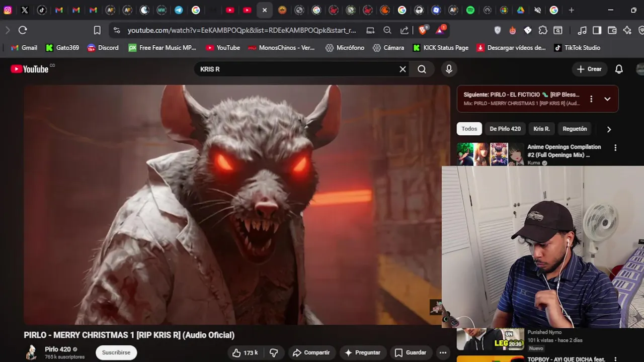Open Gmail bookmark
Image resolution: width=644 pixels, height=362 pixels.
24,48
